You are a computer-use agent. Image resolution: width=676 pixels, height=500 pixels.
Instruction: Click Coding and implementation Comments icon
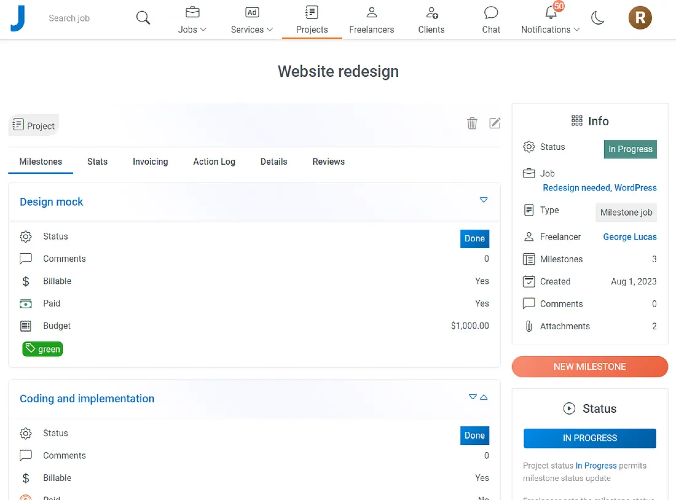[x=25, y=455]
